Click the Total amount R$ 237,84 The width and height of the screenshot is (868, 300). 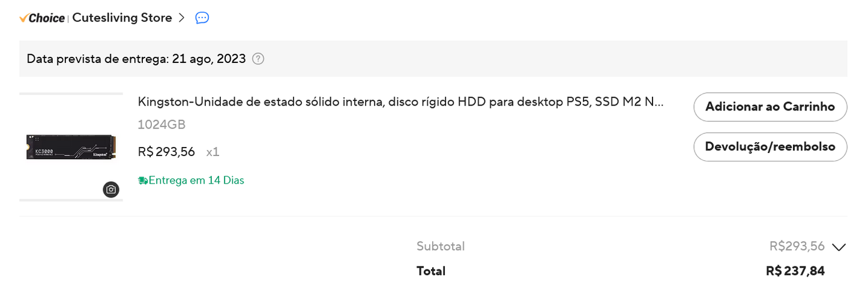pyautogui.click(x=795, y=271)
